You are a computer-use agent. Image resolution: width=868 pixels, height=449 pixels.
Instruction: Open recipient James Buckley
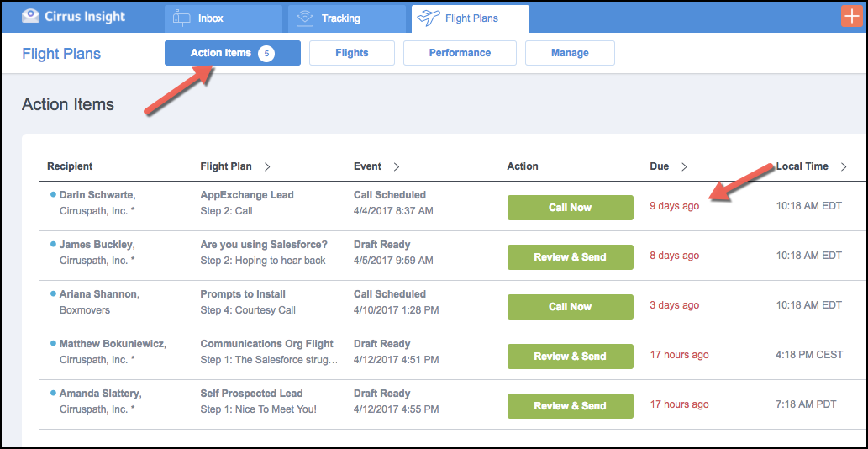click(x=97, y=244)
